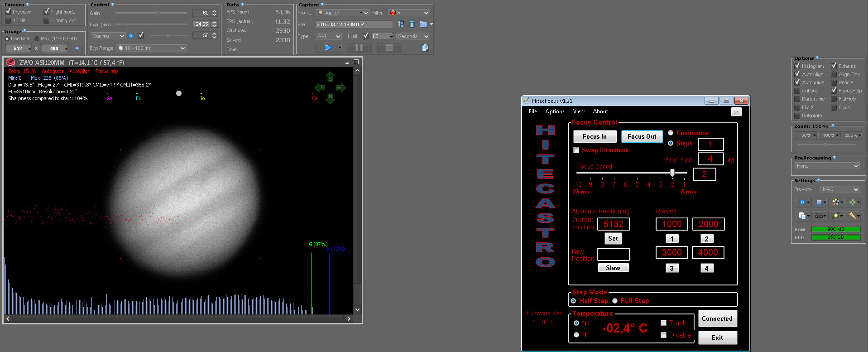This screenshot has width=868, height=352.
Task: Click the pause capture button
Action: click(359, 48)
